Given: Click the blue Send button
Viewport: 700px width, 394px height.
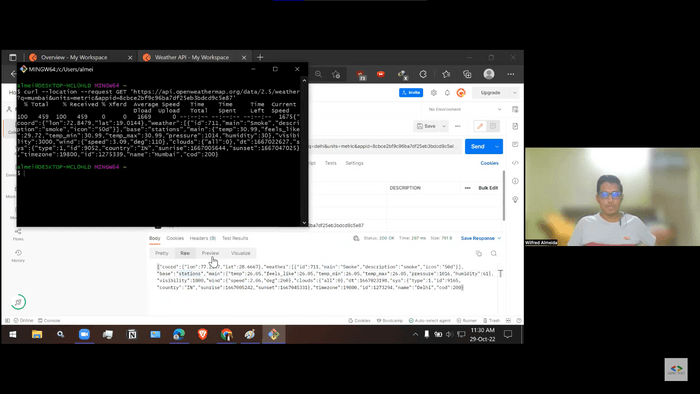Looking at the screenshot, I should 478,146.
